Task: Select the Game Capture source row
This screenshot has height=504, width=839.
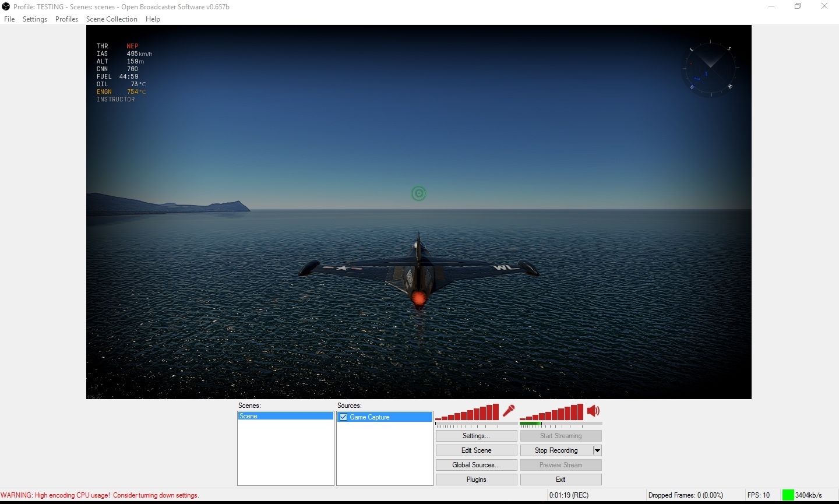Action: [385, 417]
